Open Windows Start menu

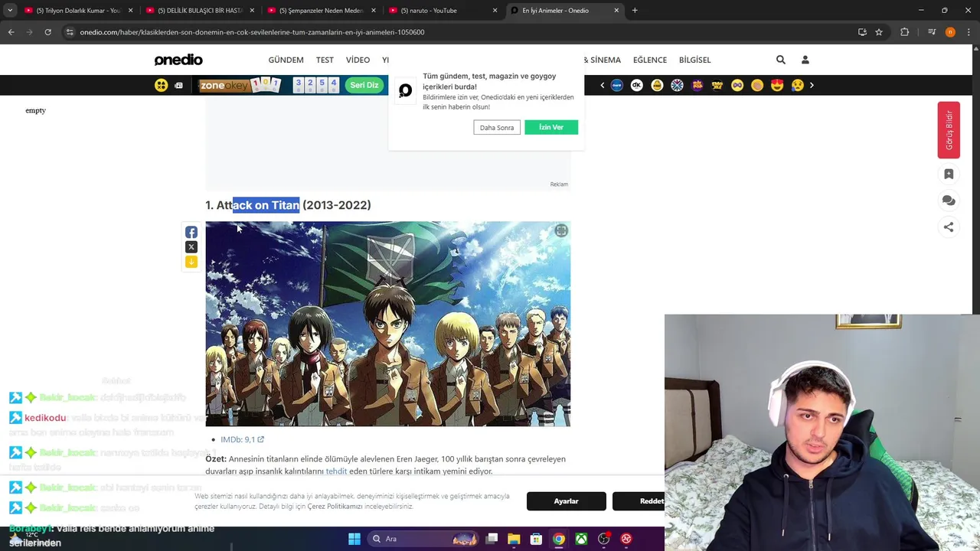(354, 539)
